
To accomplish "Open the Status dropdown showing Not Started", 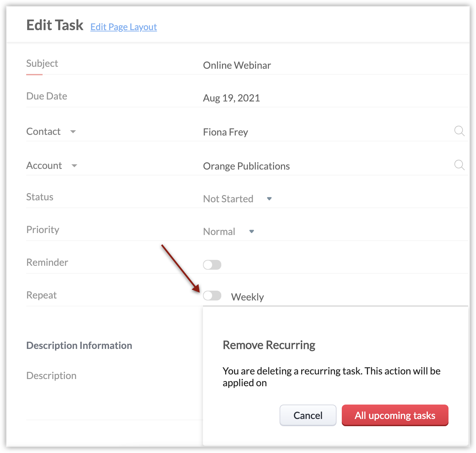I will (238, 199).
